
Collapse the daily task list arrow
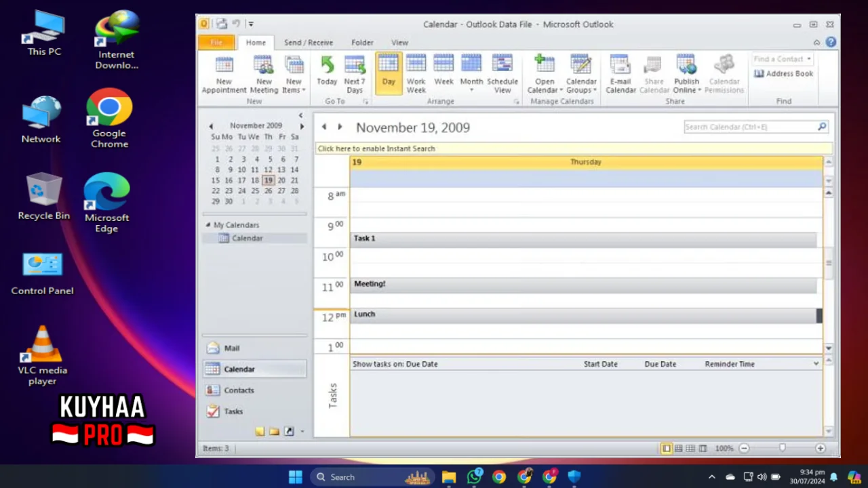coord(816,364)
